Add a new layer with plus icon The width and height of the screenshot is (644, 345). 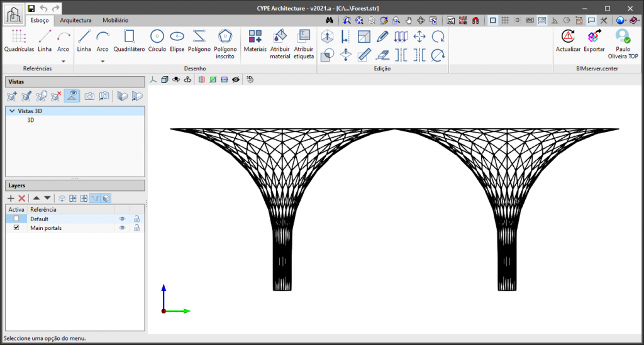click(11, 198)
